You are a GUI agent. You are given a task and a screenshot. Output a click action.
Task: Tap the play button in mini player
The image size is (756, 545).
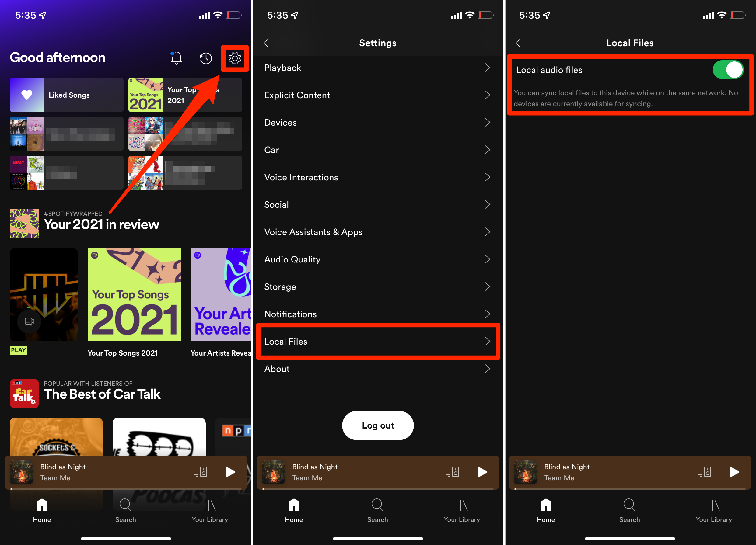click(x=231, y=472)
